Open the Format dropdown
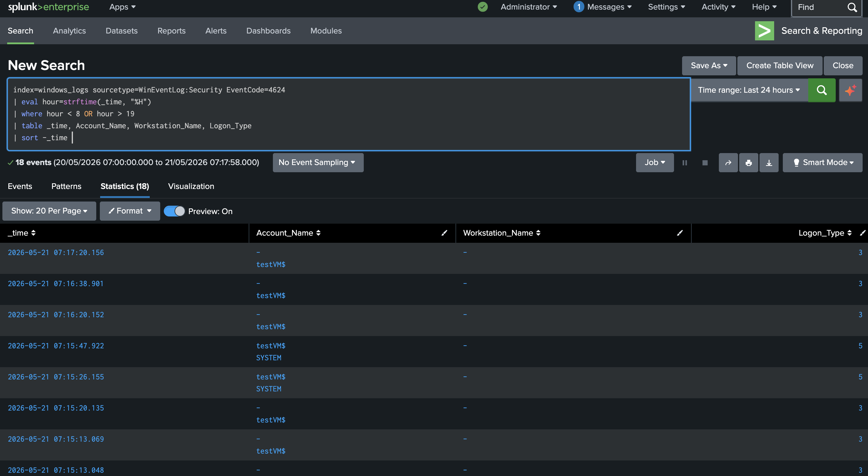 (130, 211)
